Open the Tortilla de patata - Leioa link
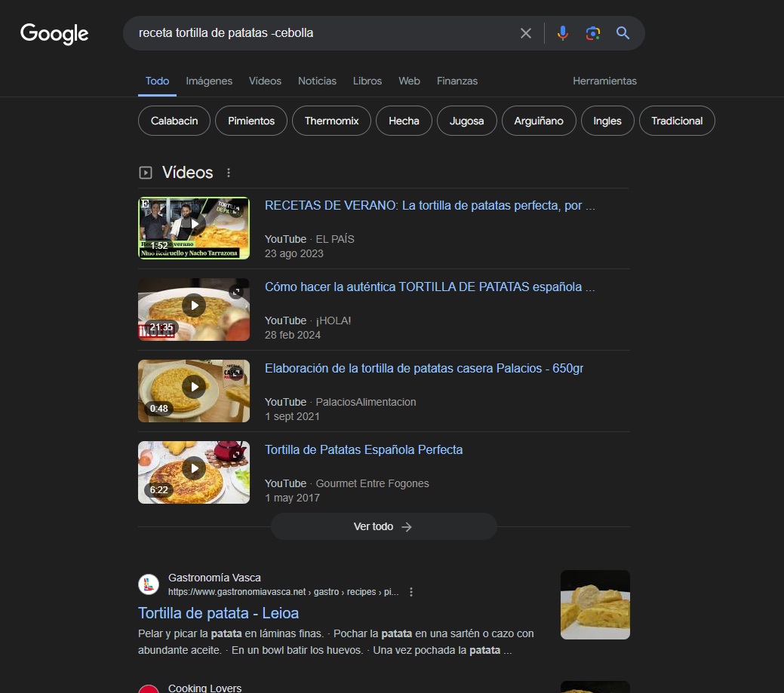 point(218,612)
